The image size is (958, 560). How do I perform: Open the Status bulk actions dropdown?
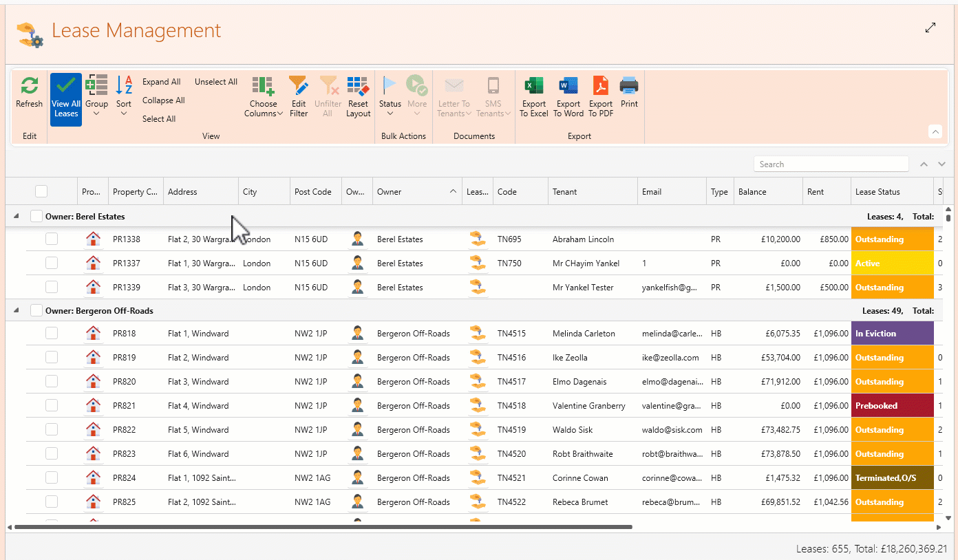pyautogui.click(x=390, y=97)
